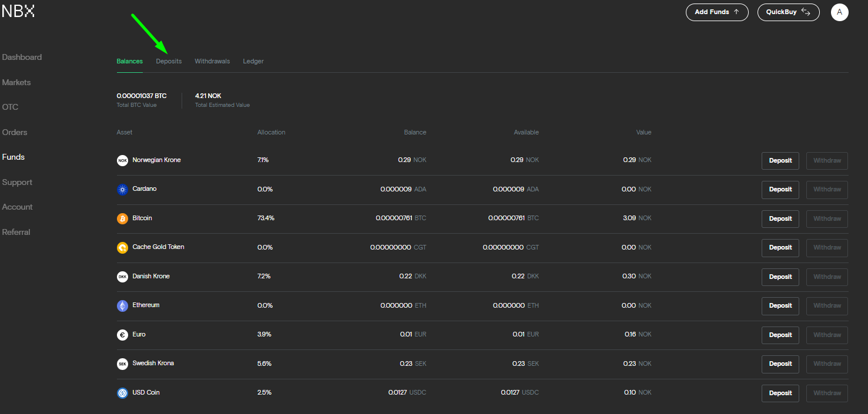Viewport: 868px width, 414px height.
Task: Click the Bitcoin coin icon
Action: click(x=122, y=218)
